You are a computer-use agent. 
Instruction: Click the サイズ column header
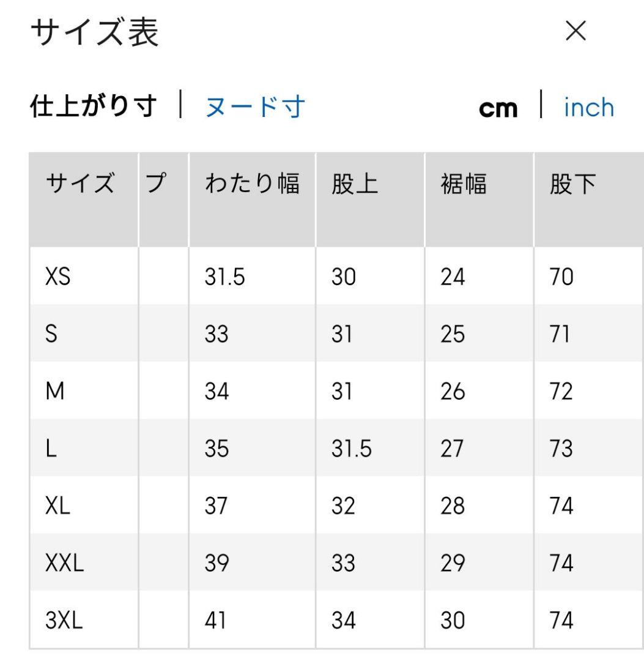pos(80,184)
